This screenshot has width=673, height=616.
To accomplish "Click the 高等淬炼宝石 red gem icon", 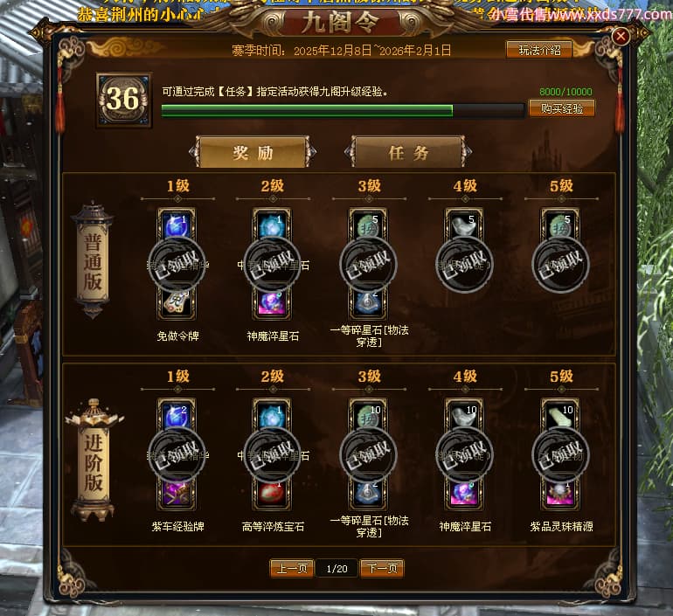I will tap(272, 493).
